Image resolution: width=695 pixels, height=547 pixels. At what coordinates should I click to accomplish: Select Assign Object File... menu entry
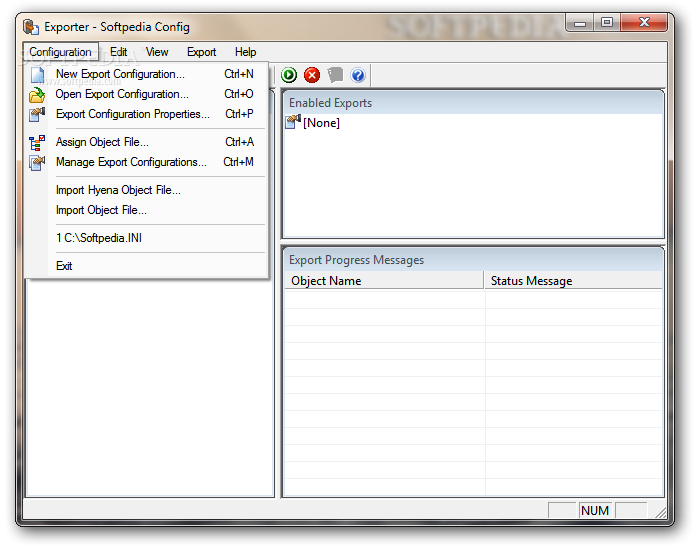coord(147,142)
